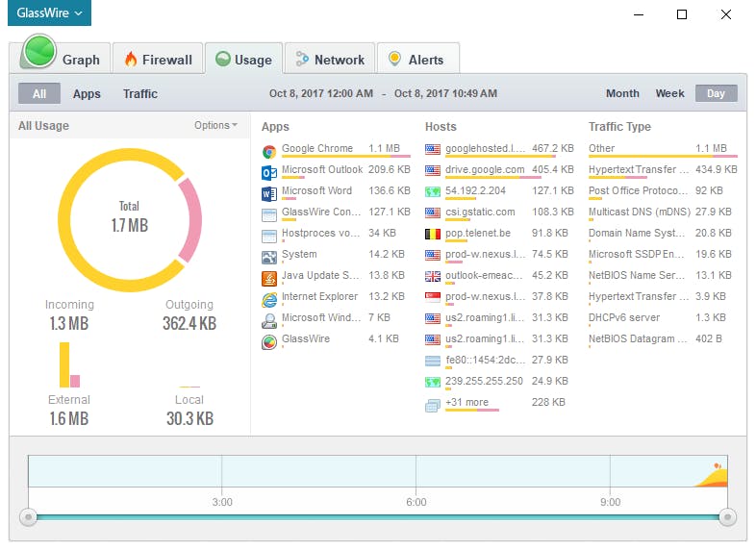Click Hypertext Transfer 434.9 KB traffic row
Viewport: 756px width, 550px height.
(x=663, y=169)
